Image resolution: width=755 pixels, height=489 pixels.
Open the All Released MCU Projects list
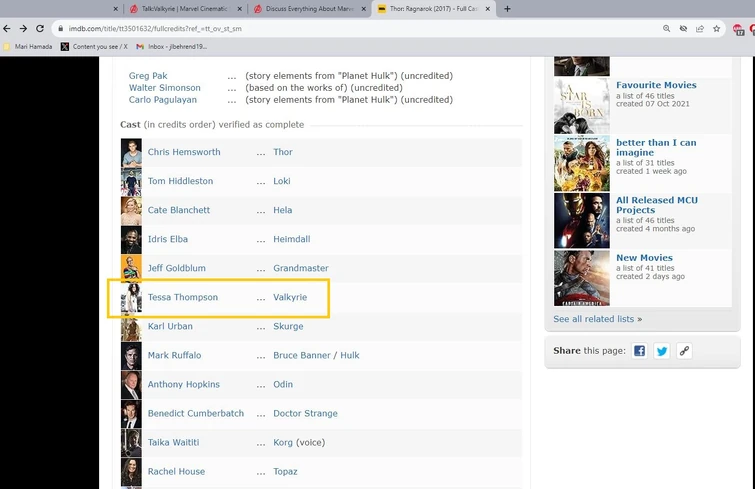tap(657, 205)
